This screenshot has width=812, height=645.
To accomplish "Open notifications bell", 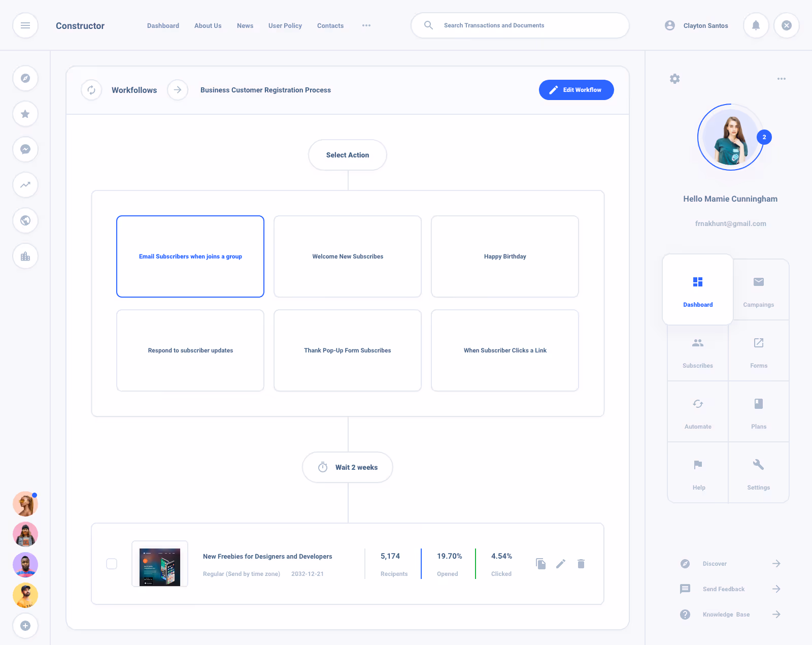I will click(x=756, y=25).
